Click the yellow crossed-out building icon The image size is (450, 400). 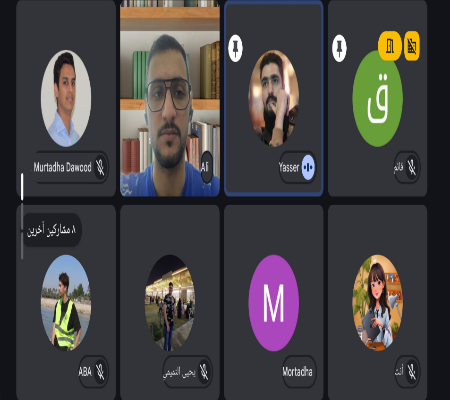coord(412,46)
